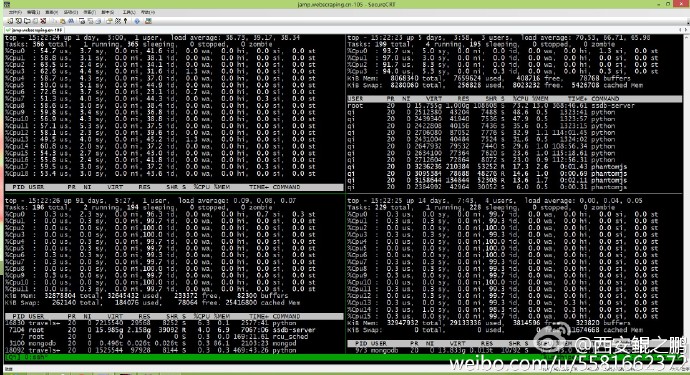Select the jamp.webscraping.cn-106 session tab
690x375 pixels.
[34, 30]
